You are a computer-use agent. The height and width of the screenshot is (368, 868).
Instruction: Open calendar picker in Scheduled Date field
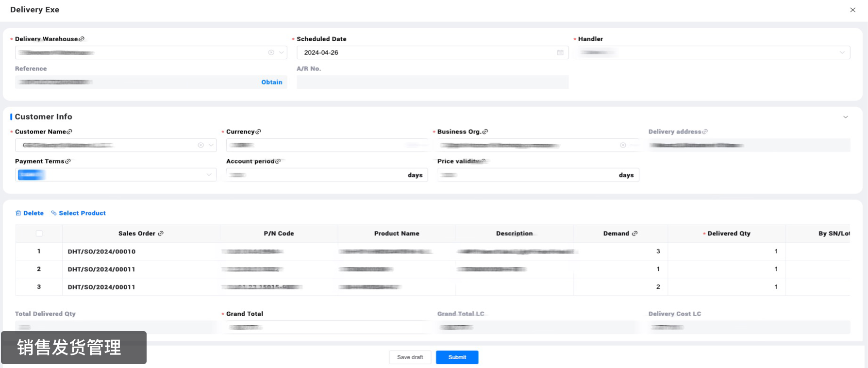click(x=560, y=52)
